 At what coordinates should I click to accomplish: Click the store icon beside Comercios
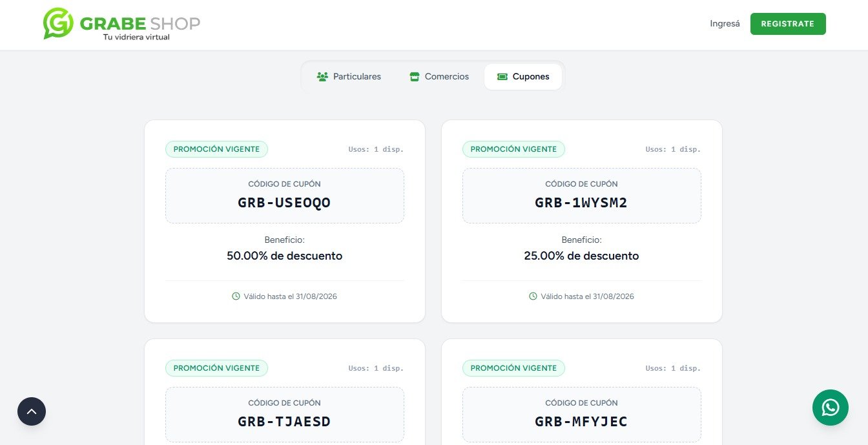(x=415, y=76)
